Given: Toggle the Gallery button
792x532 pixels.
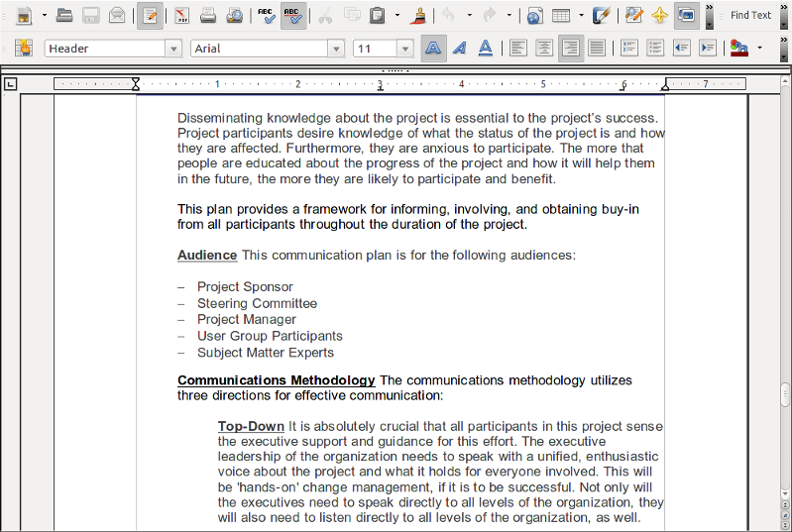Looking at the screenshot, I should (687, 16).
